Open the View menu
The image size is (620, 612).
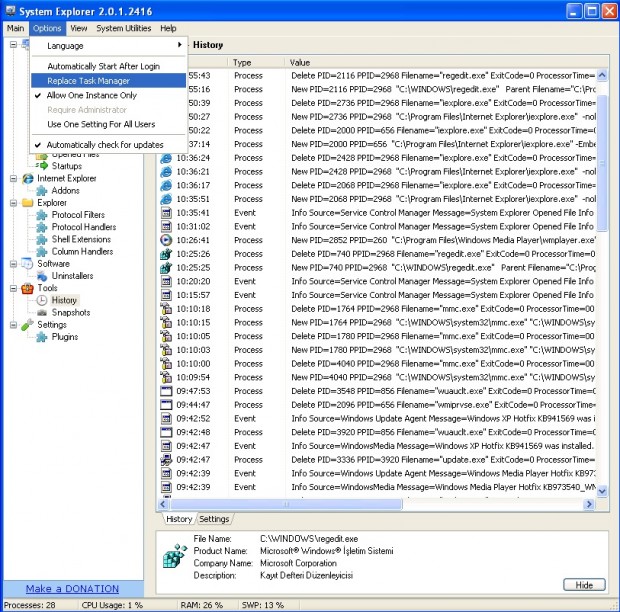pos(79,28)
